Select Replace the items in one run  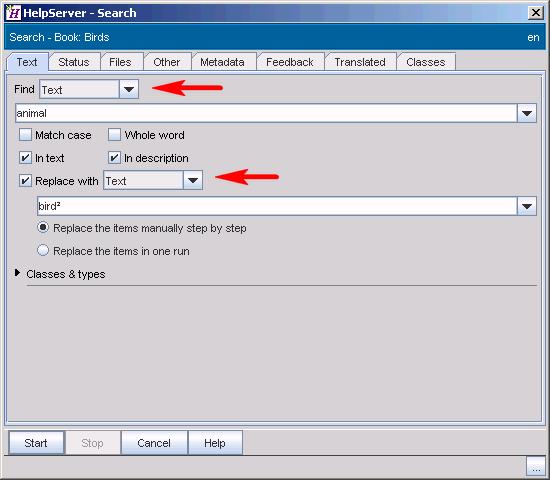tap(43, 251)
